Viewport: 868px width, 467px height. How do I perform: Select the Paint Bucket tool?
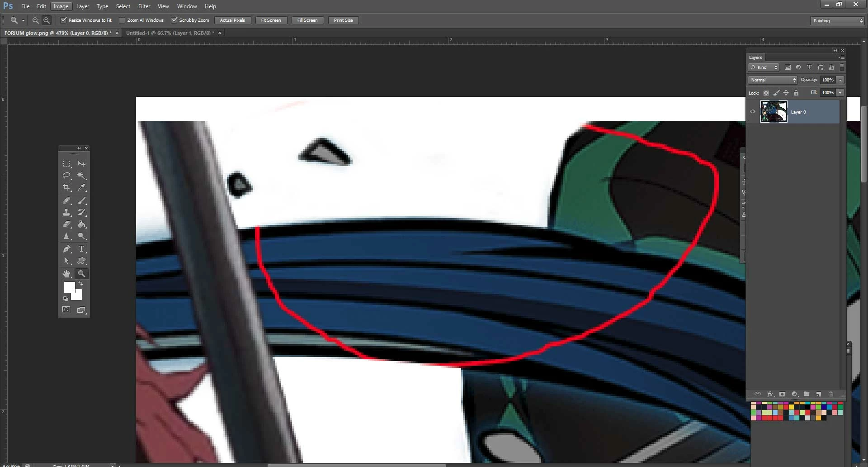(x=81, y=224)
